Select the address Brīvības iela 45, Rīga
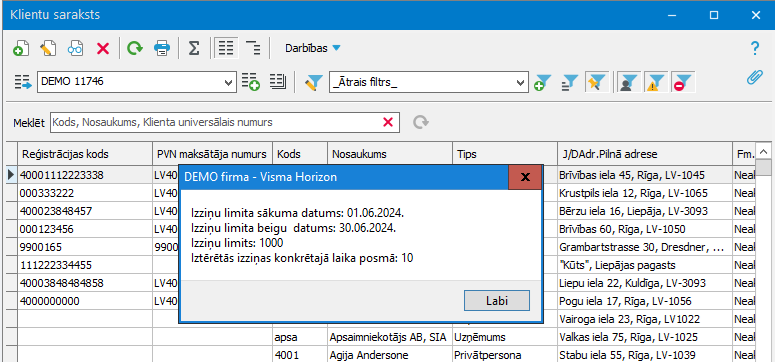Screen dimensions: 775x363 coord(645,175)
